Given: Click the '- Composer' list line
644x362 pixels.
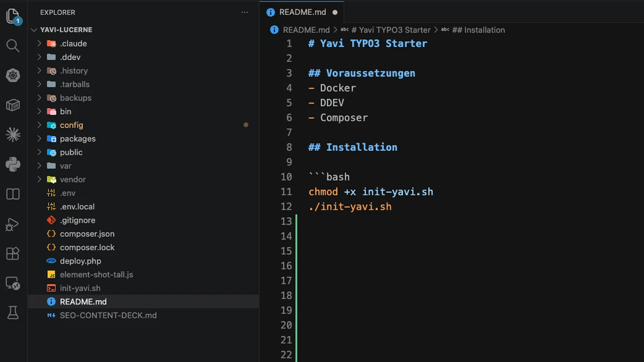Looking at the screenshot, I should click(338, 117).
